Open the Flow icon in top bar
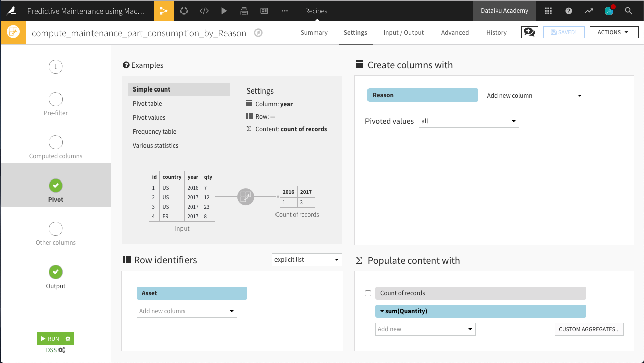This screenshot has width=644, height=363. 164,11
